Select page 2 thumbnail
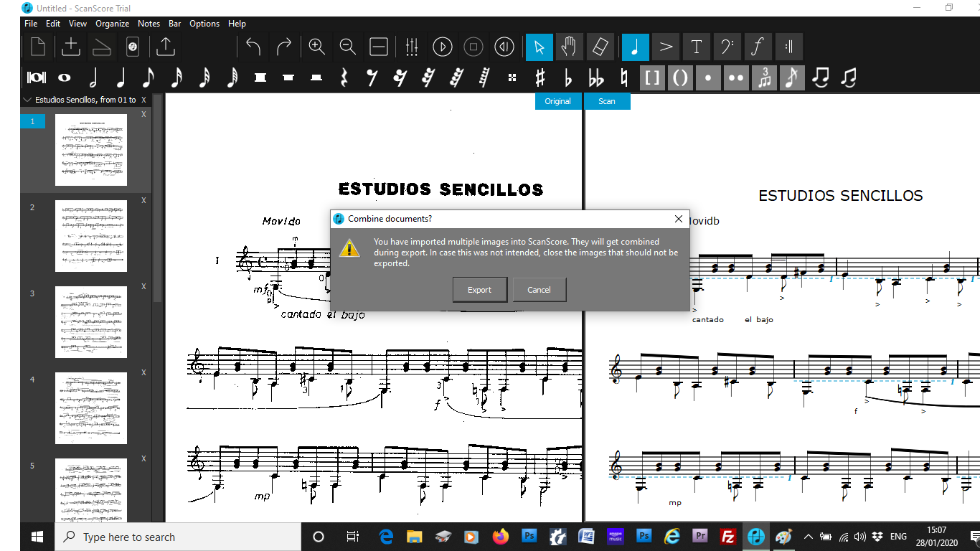 click(x=91, y=236)
